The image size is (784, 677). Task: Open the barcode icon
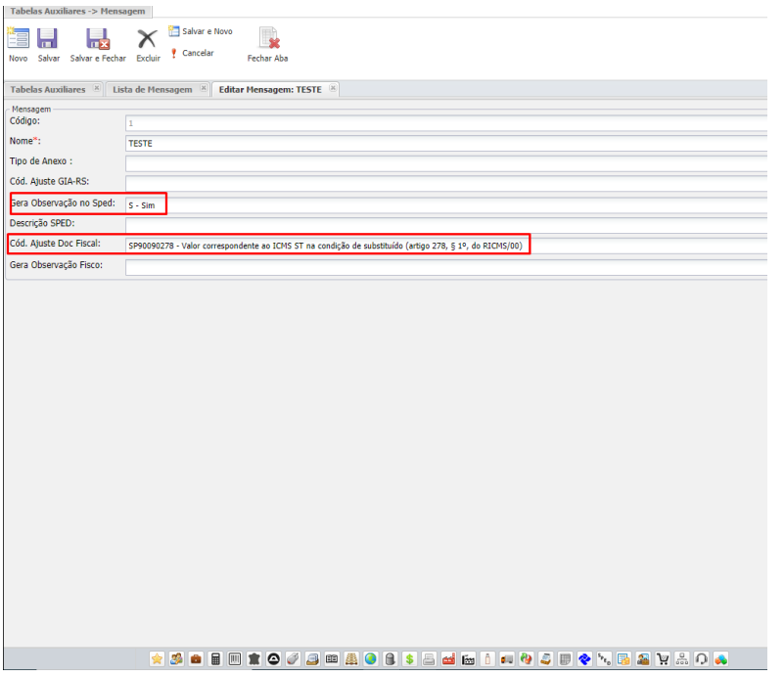tap(235, 659)
